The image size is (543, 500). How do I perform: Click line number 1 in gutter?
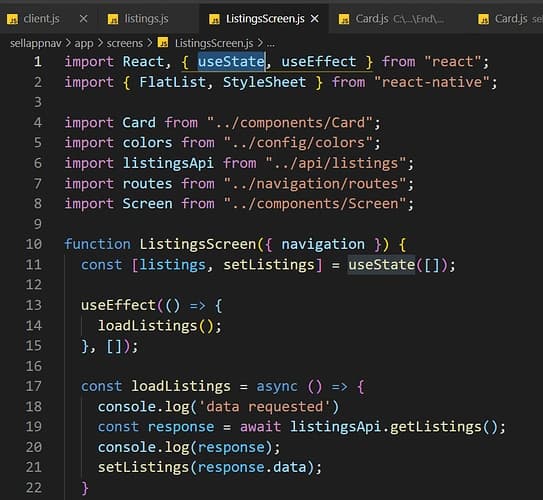click(38, 62)
